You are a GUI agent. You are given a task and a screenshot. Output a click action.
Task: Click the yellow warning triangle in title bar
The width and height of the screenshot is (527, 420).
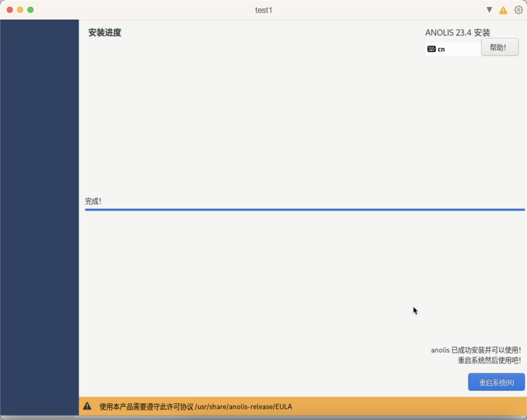[503, 10]
